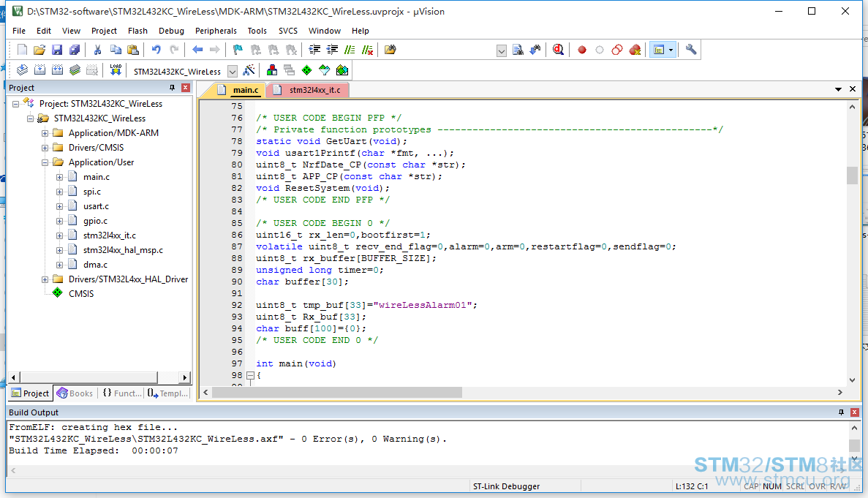Image resolution: width=868 pixels, height=498 pixels.
Task: Save the current file
Action: (x=57, y=50)
